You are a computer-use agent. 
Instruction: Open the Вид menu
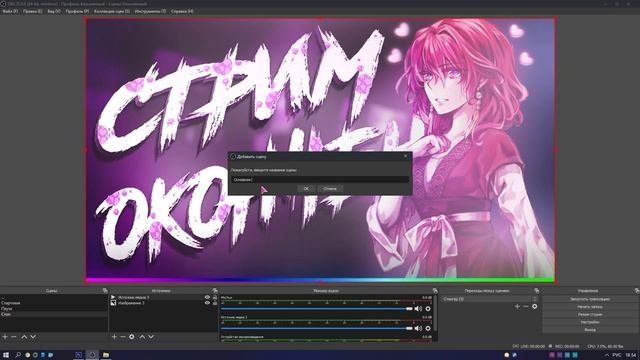[53, 11]
